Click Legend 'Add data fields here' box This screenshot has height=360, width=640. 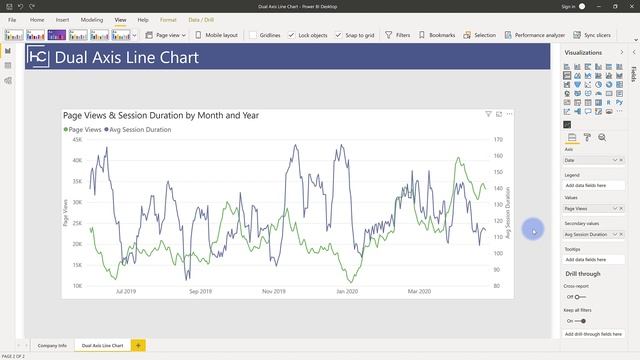(594, 185)
